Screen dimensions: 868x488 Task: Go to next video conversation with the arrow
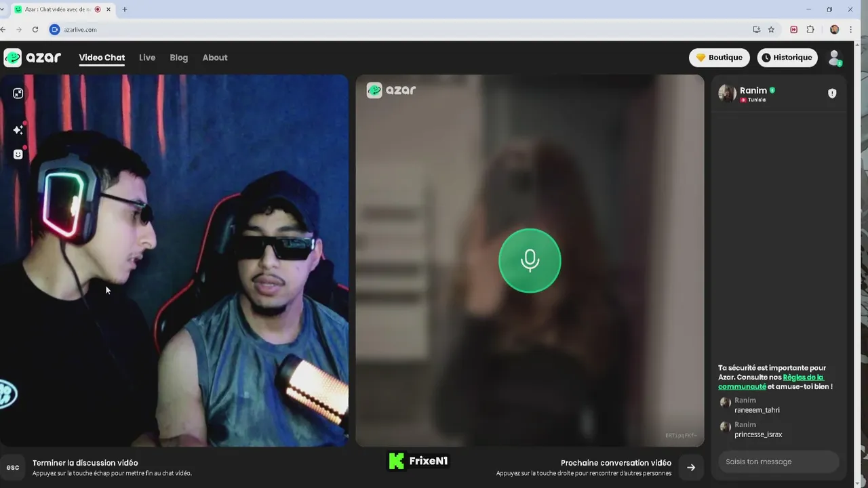[691, 467]
